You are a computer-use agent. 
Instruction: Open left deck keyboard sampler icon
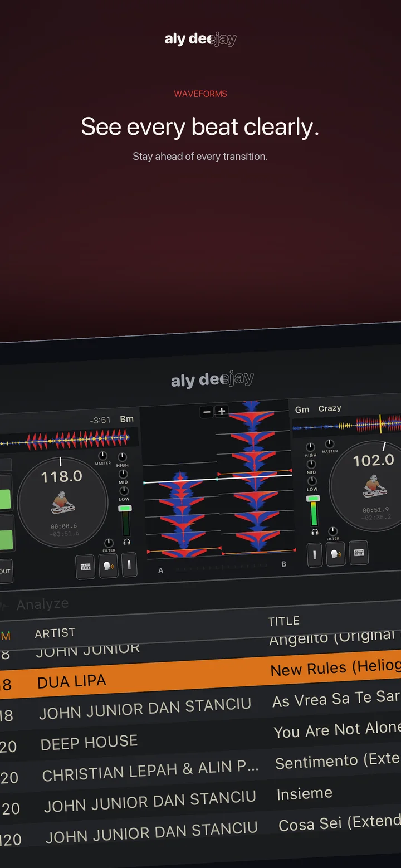(x=85, y=567)
